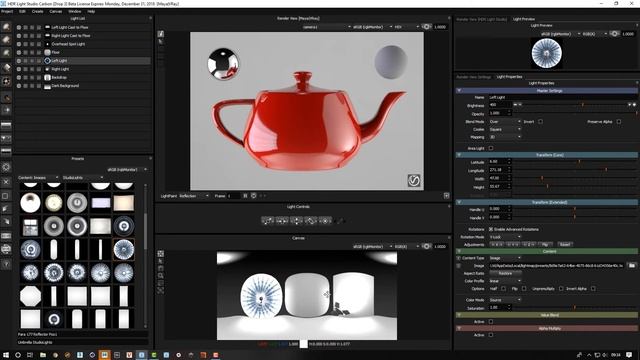Select the Floor light row
This screenshot has width=640, height=360.
pyautogui.click(x=83, y=52)
